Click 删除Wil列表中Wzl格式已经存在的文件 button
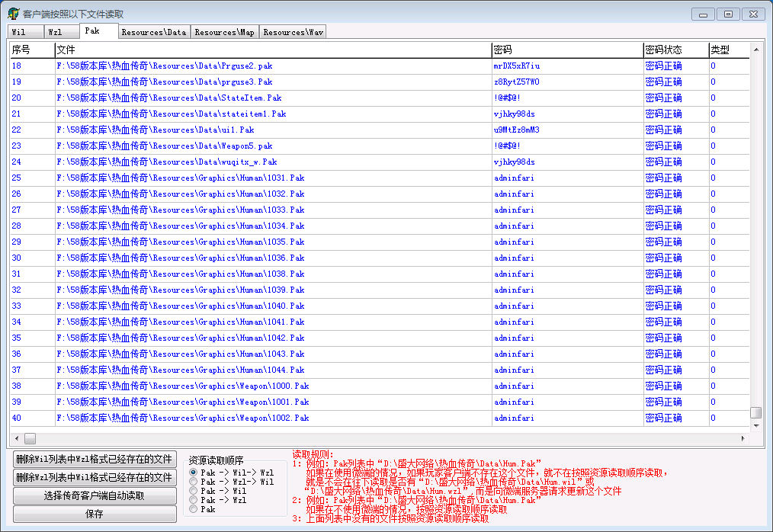Screen dimensions: 773x532 (95, 459)
